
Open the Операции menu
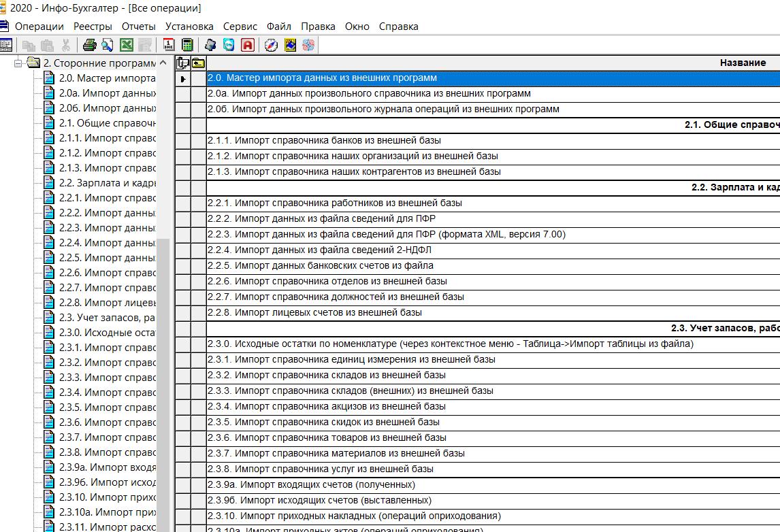[39, 27]
